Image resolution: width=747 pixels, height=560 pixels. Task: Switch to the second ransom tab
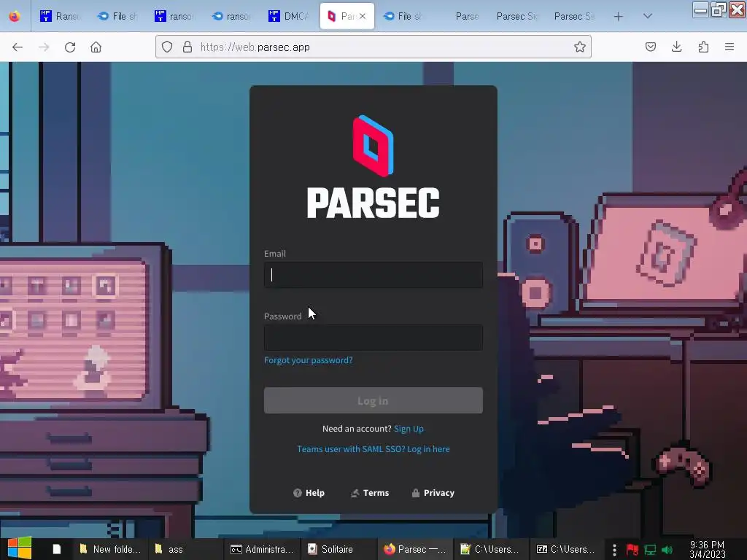[x=174, y=16]
